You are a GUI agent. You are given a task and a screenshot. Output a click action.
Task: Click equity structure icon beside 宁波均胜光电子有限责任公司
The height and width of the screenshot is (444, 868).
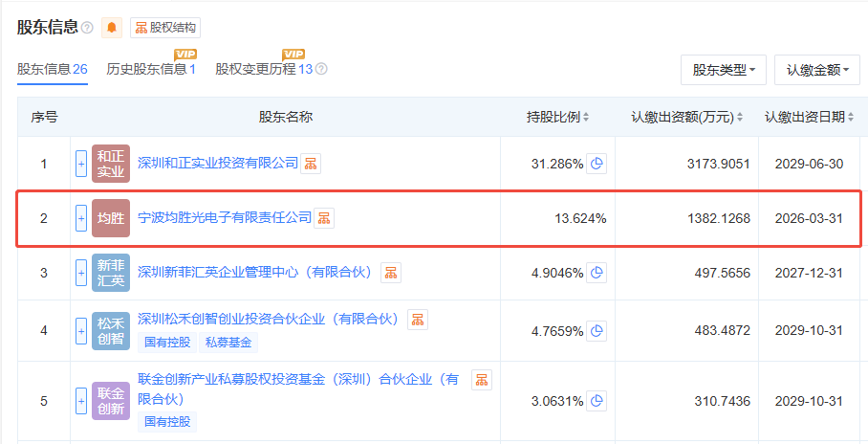point(324,218)
